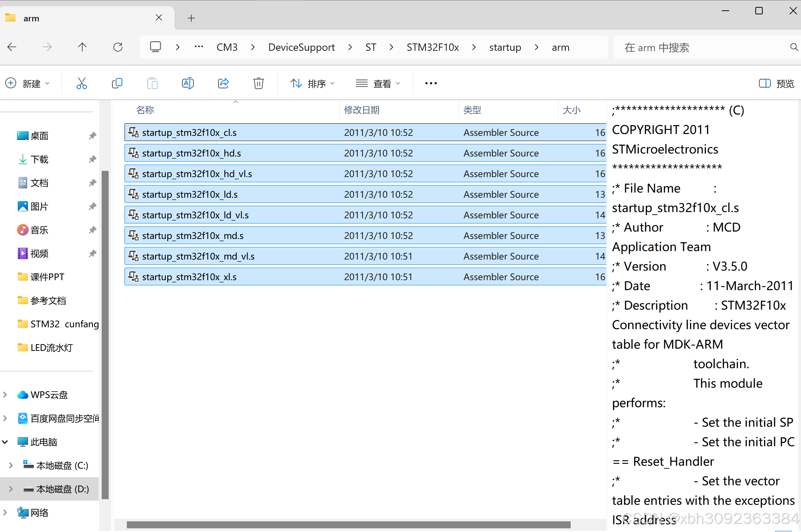Image resolution: width=801 pixels, height=532 pixels.
Task: Click the Copy icon in toolbar
Action: 117,84
